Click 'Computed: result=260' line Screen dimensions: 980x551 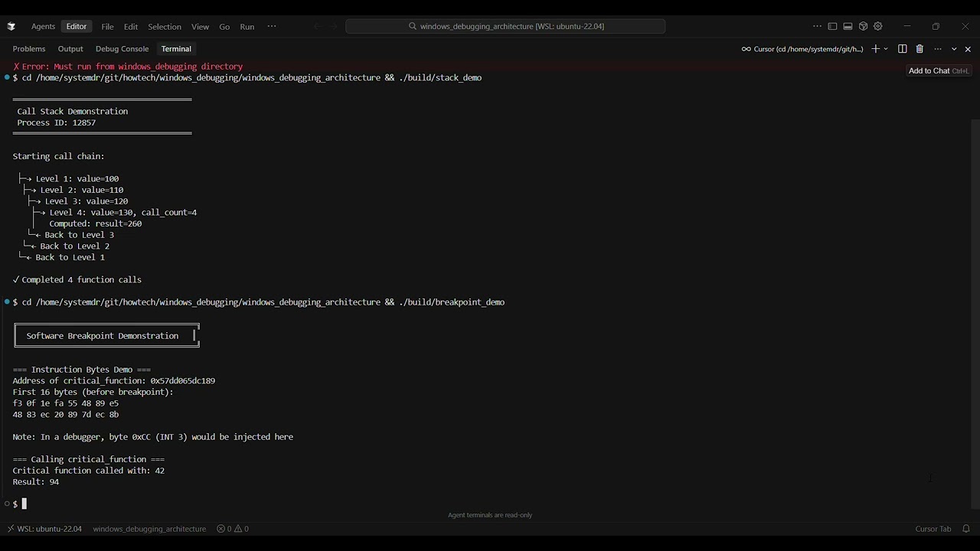point(96,223)
